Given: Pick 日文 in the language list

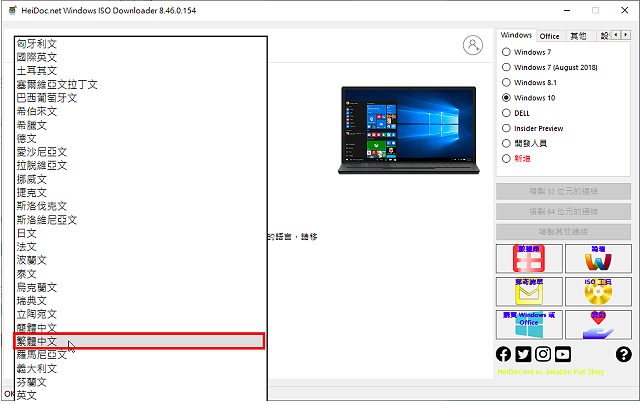Looking at the screenshot, I should (x=141, y=233).
